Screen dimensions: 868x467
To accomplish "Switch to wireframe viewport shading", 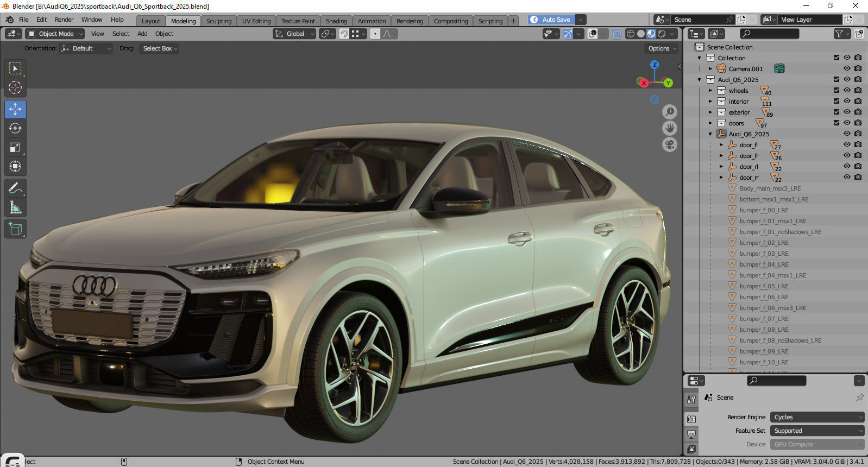I will pos(631,34).
